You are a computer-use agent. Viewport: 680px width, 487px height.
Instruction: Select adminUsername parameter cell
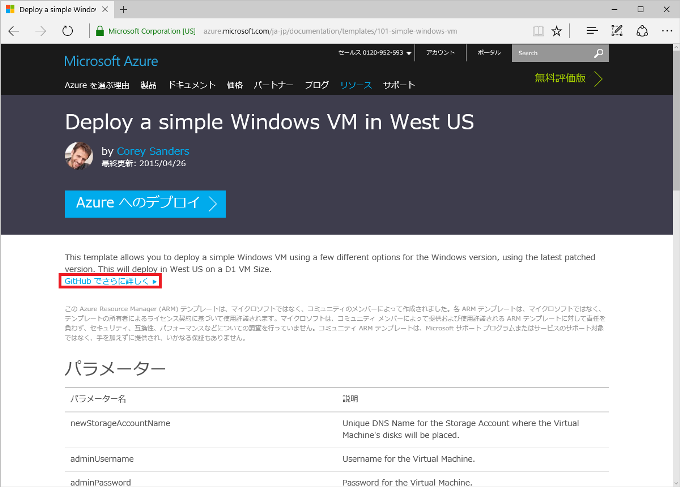[102, 459]
